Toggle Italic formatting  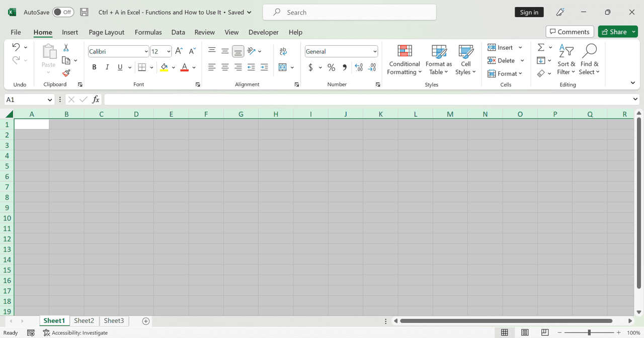[107, 67]
